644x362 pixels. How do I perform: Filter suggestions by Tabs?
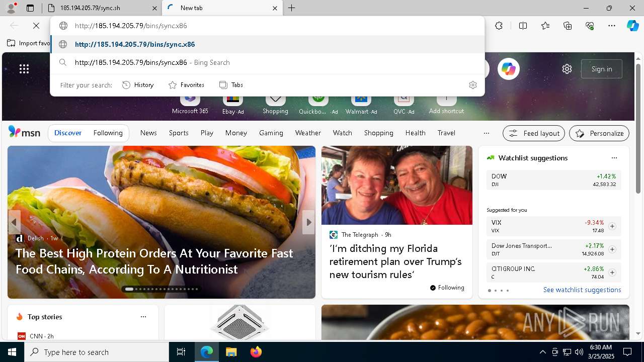tap(231, 85)
